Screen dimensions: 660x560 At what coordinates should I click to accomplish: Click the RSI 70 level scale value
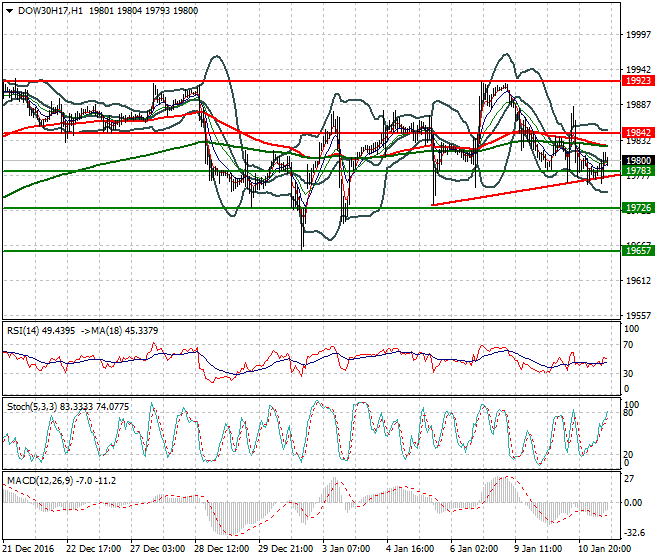coord(628,345)
